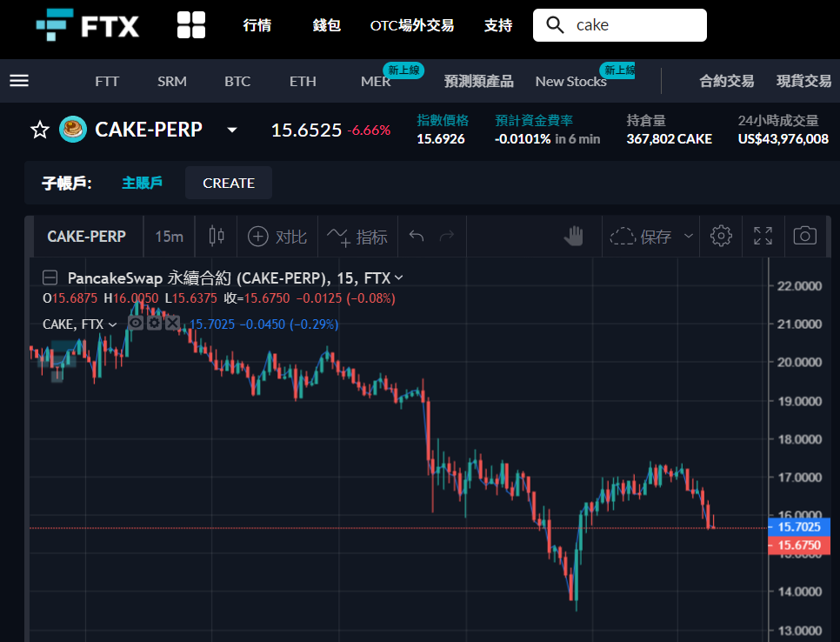This screenshot has width=840, height=642.
Task: Open the candlestick chart style icon
Action: (217, 236)
